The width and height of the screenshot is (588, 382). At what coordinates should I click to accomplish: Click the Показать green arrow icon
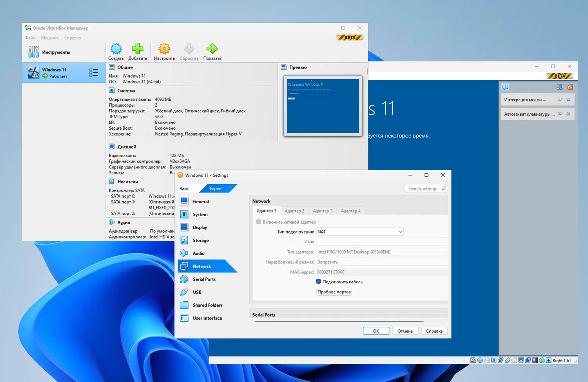point(212,49)
